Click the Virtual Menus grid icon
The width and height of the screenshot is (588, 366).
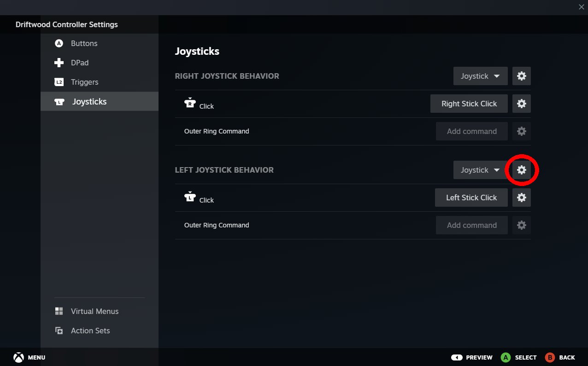tap(59, 311)
